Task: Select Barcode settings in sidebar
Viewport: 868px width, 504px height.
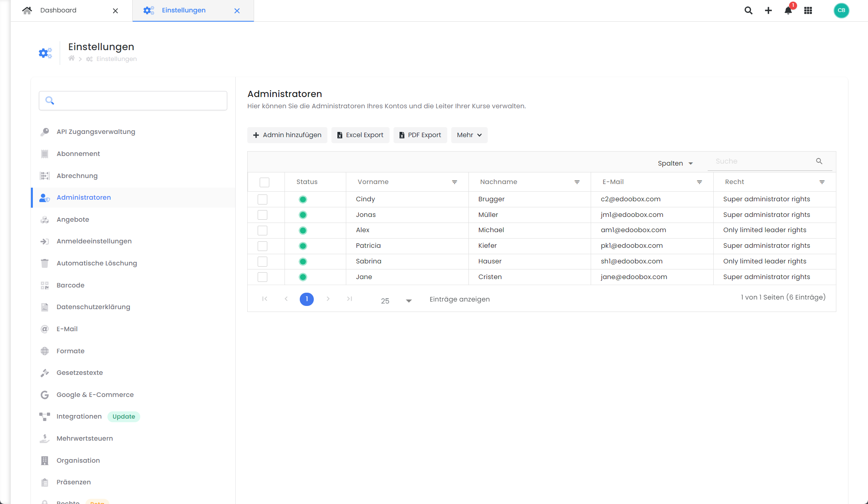Action: 71,285
